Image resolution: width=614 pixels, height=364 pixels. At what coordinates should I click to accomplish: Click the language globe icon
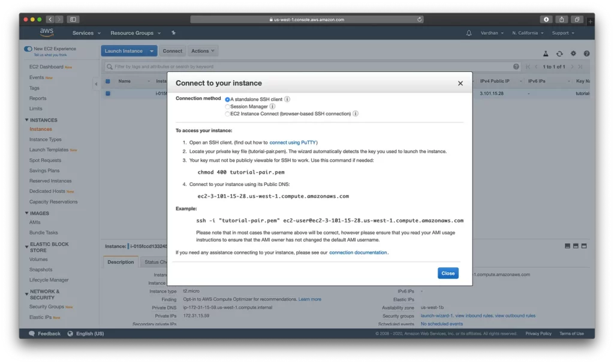click(70, 333)
